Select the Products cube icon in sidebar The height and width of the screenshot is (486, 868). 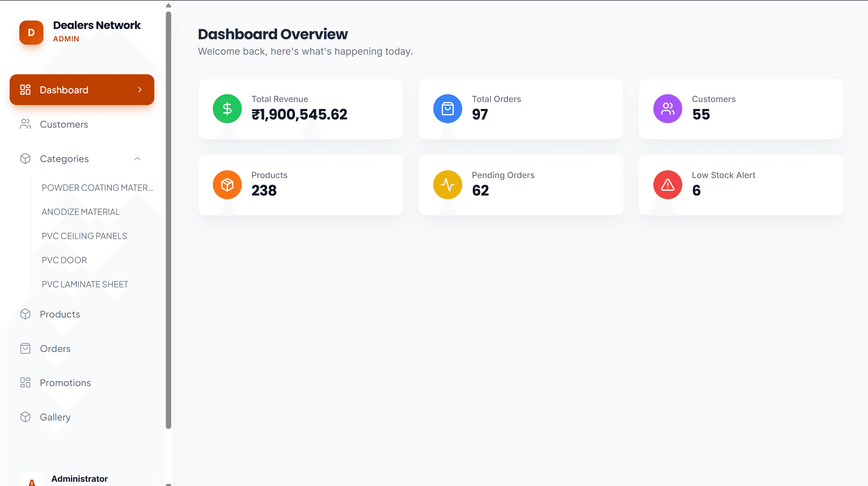click(25, 314)
